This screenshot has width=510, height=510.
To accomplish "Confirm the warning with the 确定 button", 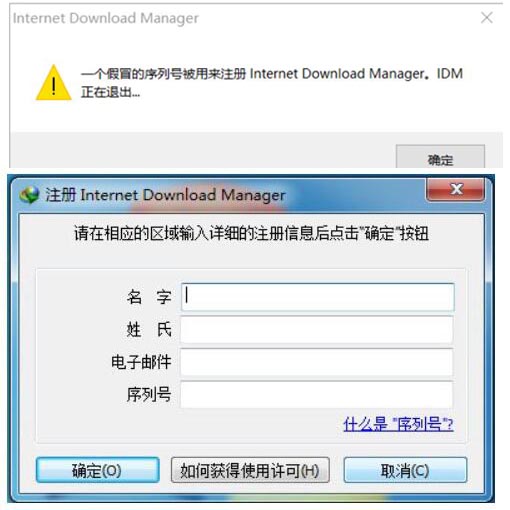I will pos(440,157).
